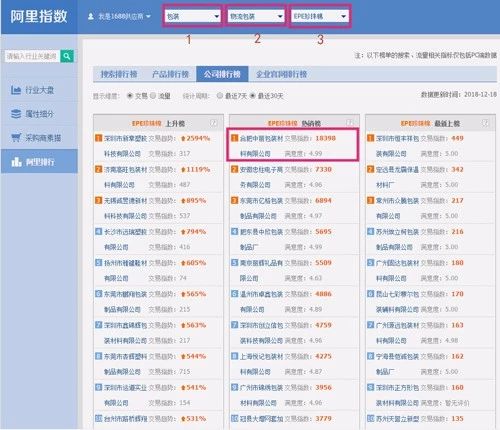Viewport: 500px width, 430px height.
Task: Click the 605% trade trend value
Action: pos(194,263)
